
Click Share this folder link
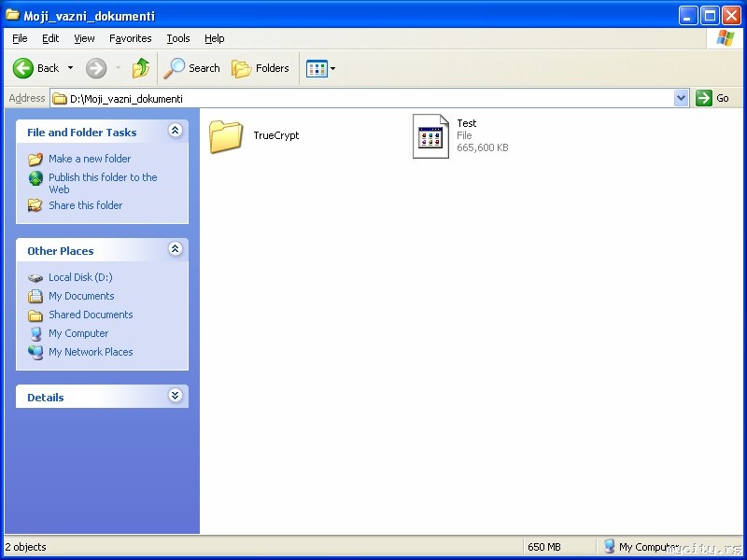tap(85, 205)
